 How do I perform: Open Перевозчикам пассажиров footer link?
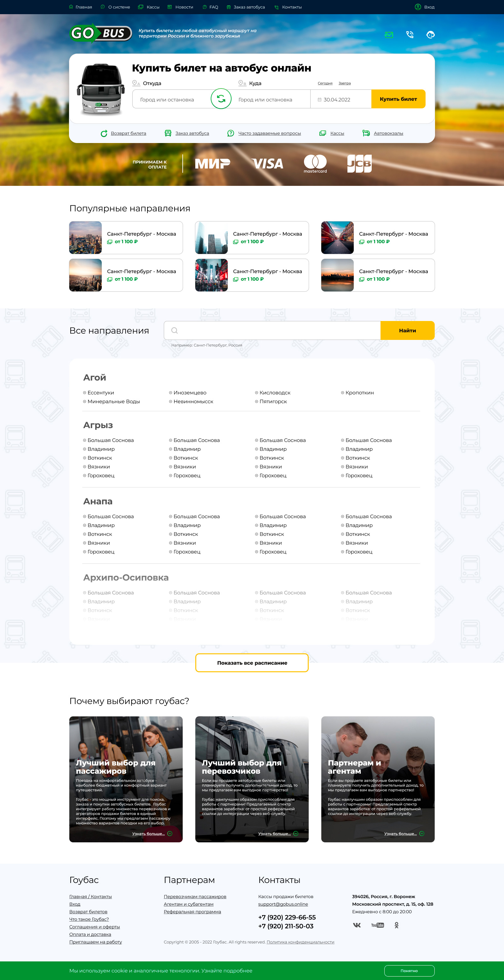(195, 896)
